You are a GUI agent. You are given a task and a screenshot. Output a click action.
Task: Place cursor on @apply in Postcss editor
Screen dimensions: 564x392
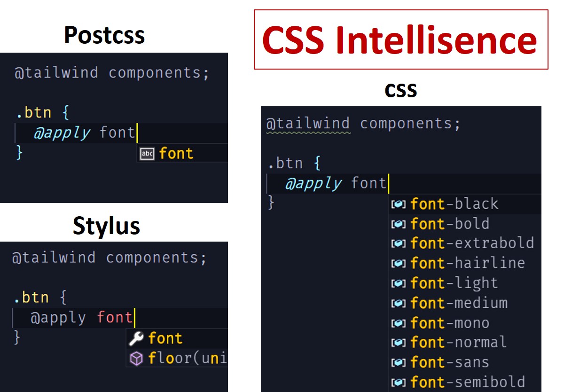[x=62, y=133]
